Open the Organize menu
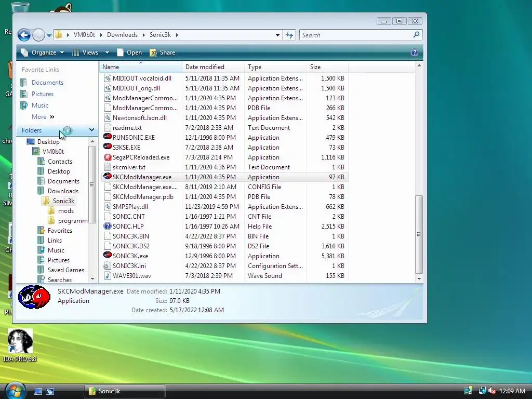This screenshot has height=399, width=532. (43, 52)
